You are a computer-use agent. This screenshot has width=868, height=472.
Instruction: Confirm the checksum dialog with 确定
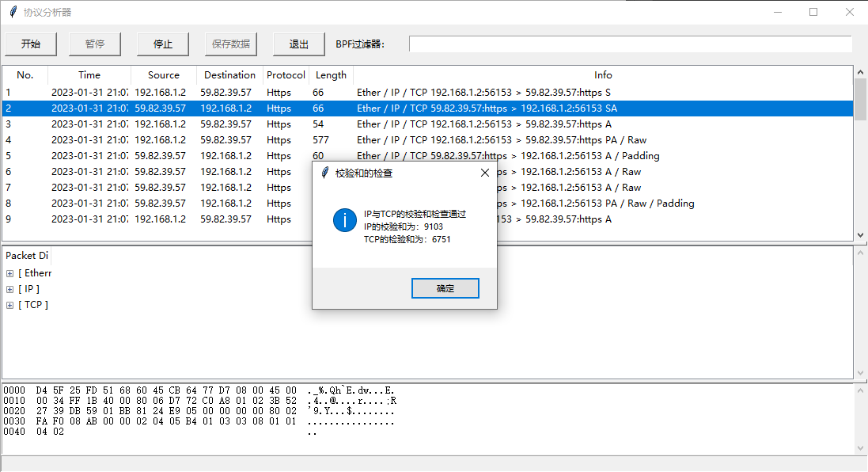[x=445, y=288]
